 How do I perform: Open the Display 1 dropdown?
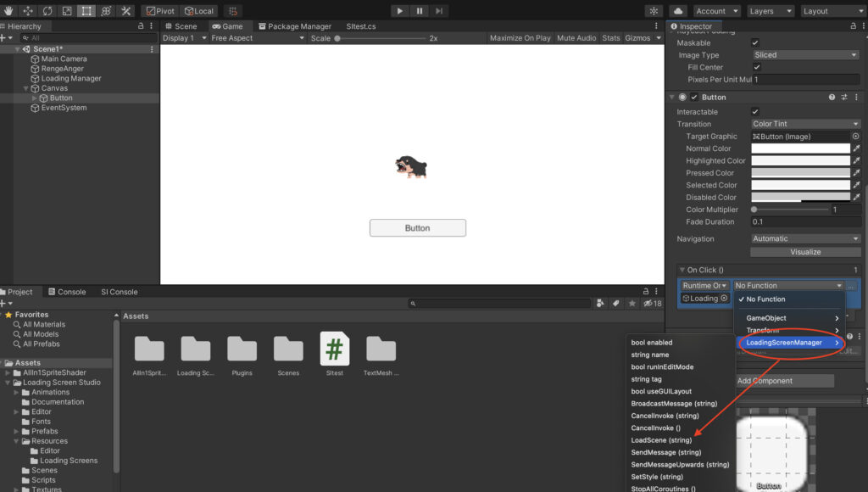pyautogui.click(x=184, y=38)
